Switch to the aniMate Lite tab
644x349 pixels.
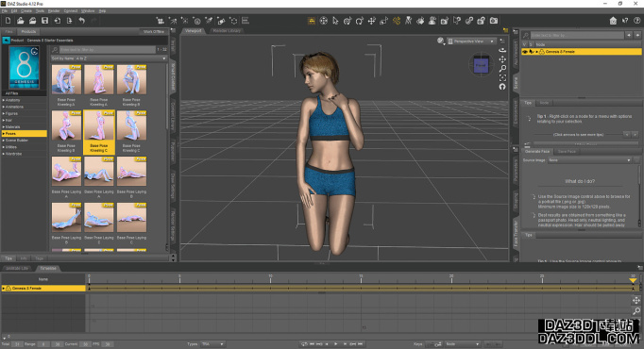17,268
